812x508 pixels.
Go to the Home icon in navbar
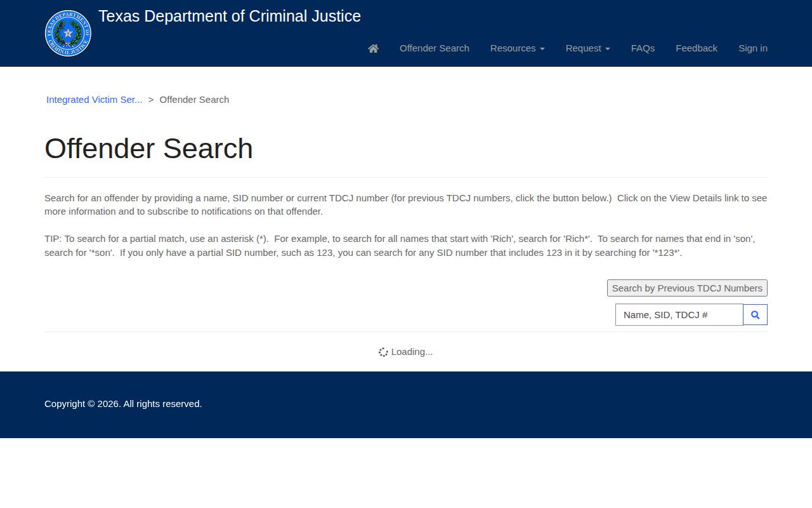[x=373, y=48]
